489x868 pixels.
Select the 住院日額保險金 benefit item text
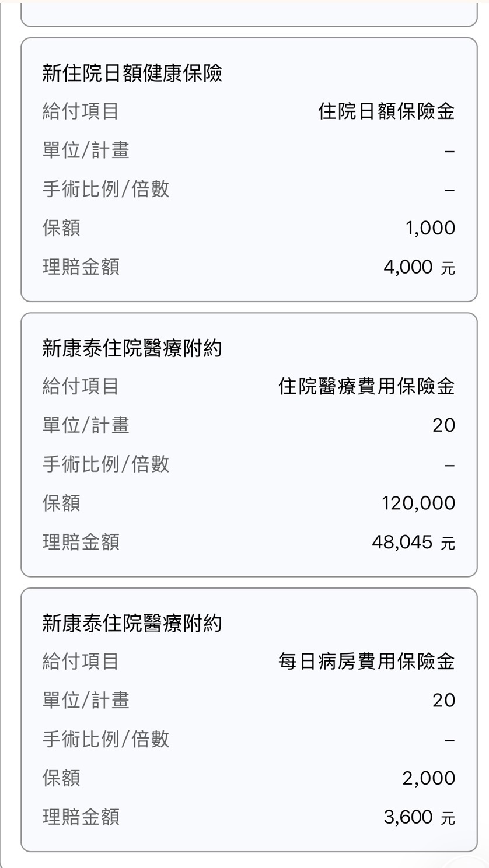tap(386, 111)
